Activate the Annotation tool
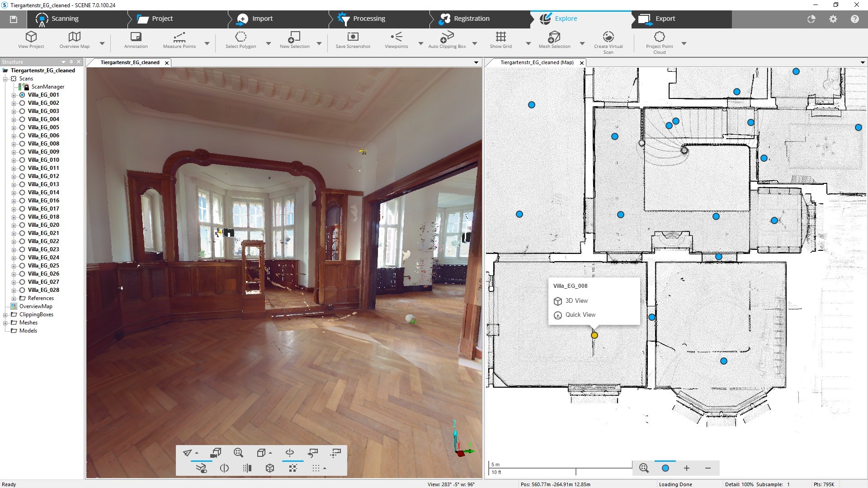The height and width of the screenshot is (488, 868). [x=136, y=41]
